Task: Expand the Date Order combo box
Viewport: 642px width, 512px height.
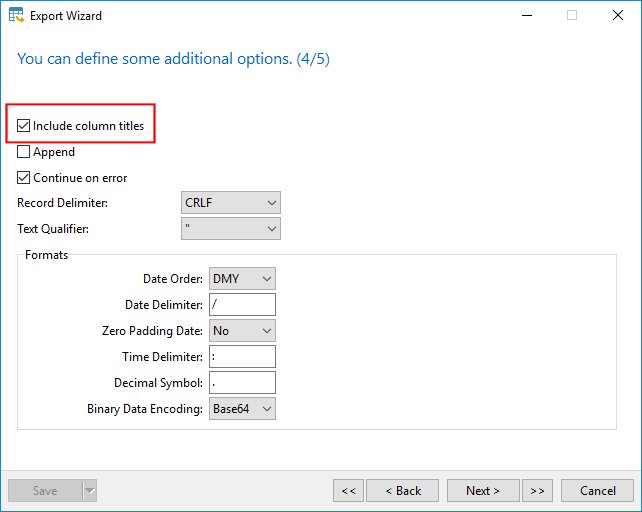Action: pos(242,279)
